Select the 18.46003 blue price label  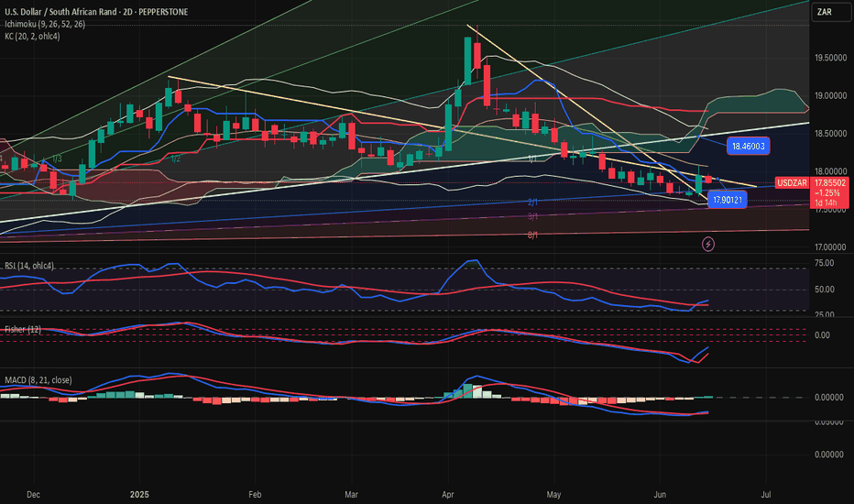748,146
